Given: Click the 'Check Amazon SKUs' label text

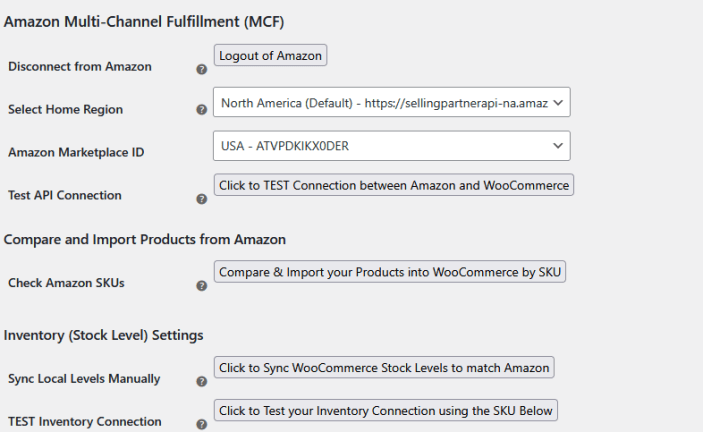Looking at the screenshot, I should tap(66, 283).
